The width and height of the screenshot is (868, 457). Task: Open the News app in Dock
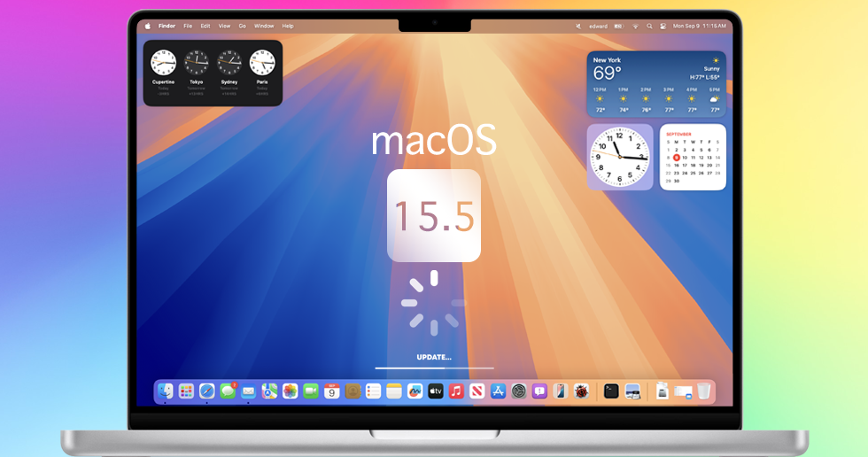click(477, 391)
